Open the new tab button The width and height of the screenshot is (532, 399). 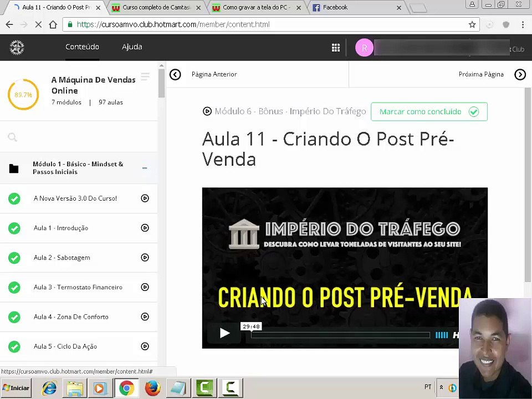(x=418, y=8)
